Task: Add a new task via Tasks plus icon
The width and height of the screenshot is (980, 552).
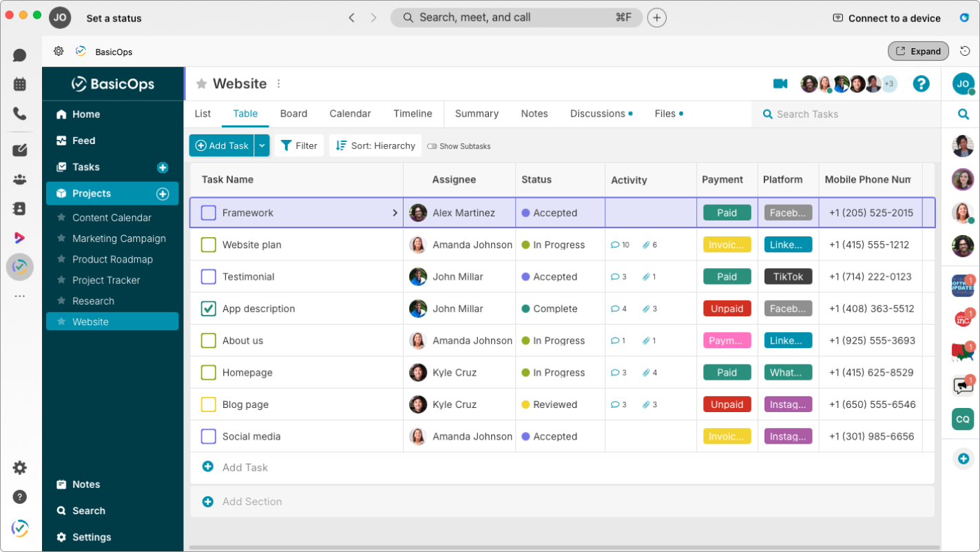Action: 163,167
